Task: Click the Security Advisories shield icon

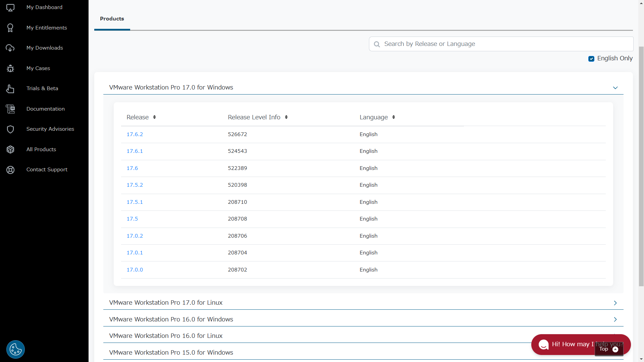Action: click(x=10, y=129)
